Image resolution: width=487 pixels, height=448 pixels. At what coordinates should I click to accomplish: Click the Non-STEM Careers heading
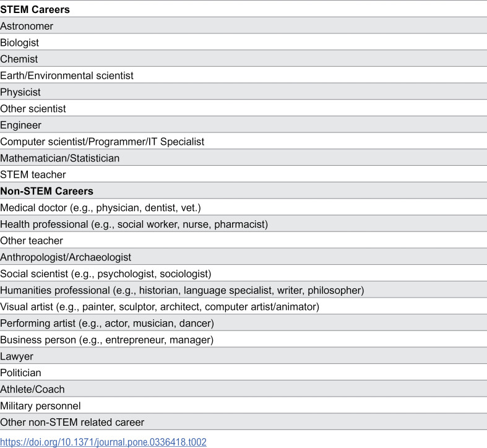(46, 191)
